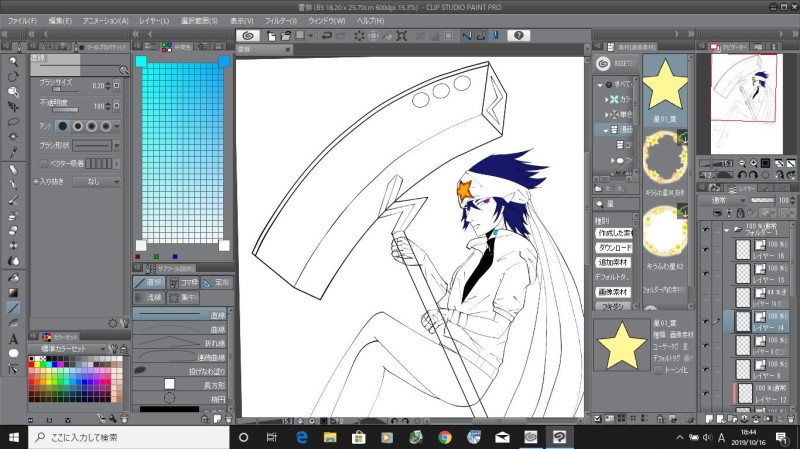Image resolution: width=800 pixels, height=449 pixels.
Task: Select the Text tool
Action: point(13,338)
